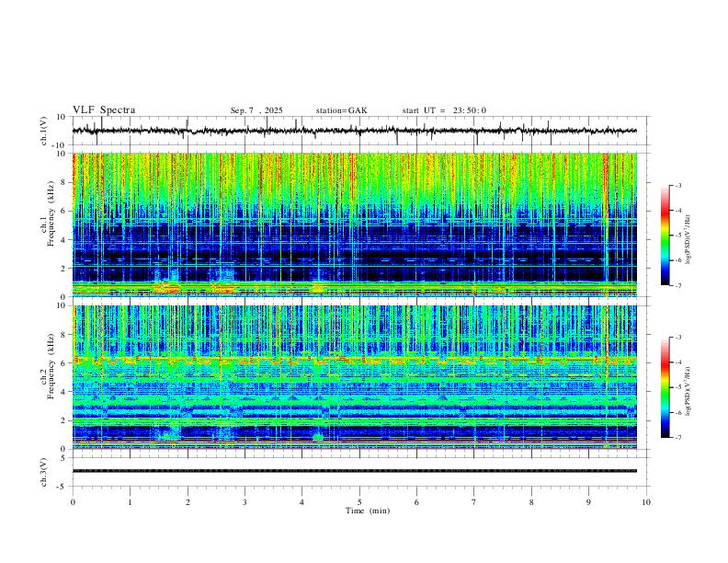Click the time axis tick label "7"
This screenshot has width=728, height=563.
point(474,502)
